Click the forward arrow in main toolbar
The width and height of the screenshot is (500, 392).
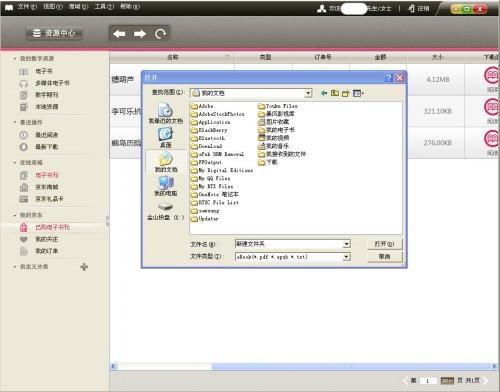(140, 34)
